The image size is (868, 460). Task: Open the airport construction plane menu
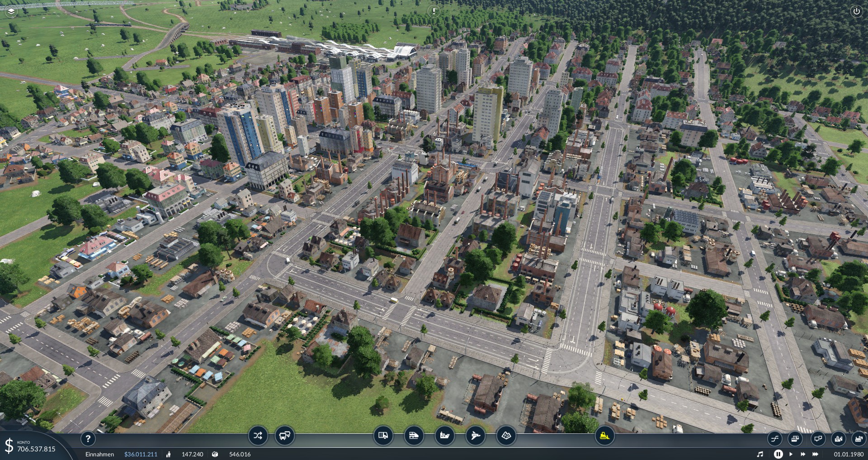point(475,436)
